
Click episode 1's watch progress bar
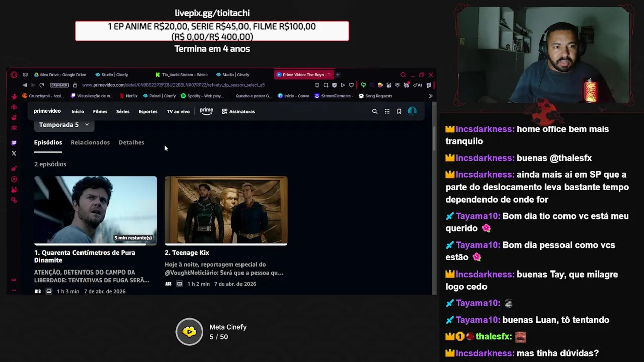(96, 245)
